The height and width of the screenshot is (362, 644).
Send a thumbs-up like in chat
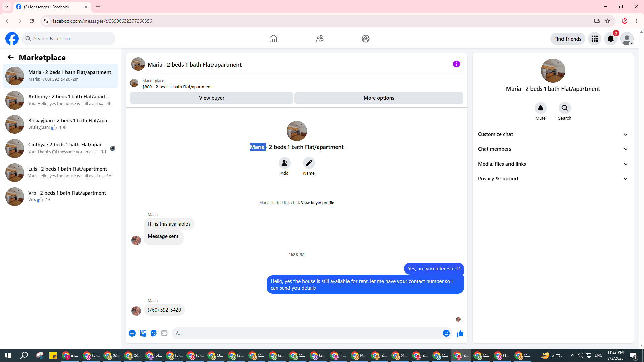click(x=460, y=333)
